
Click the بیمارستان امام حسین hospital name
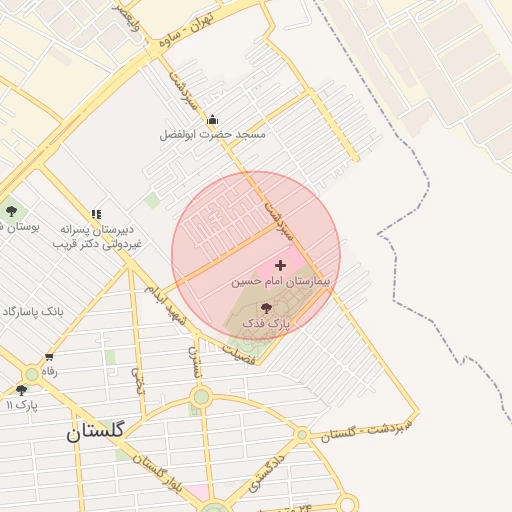pyautogui.click(x=281, y=282)
